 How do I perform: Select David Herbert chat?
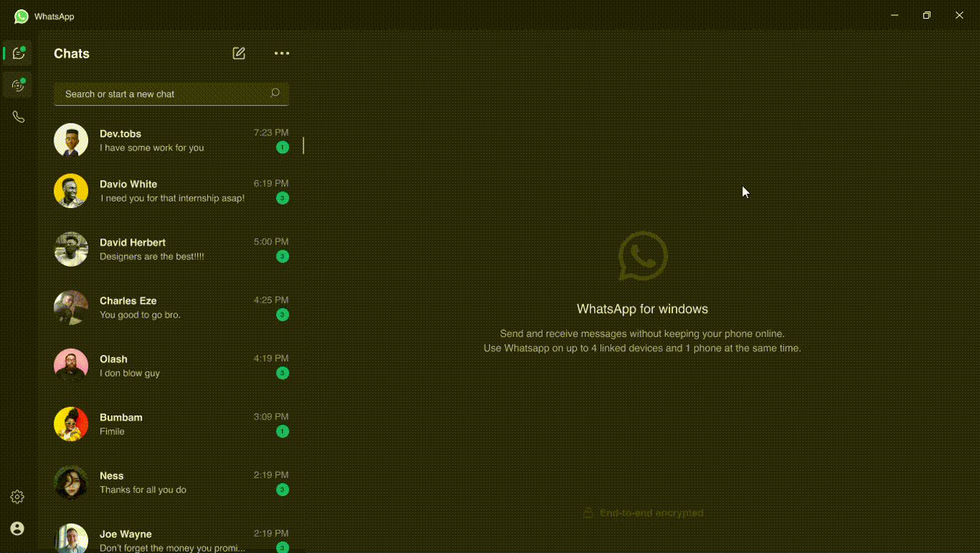(171, 249)
